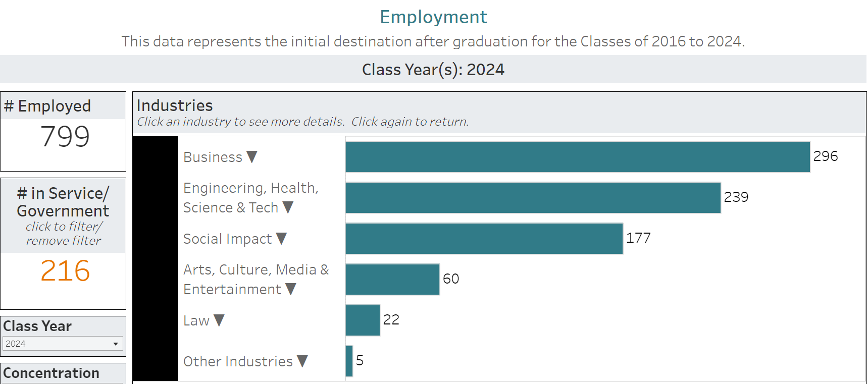Click the Employed total of 799

pos(65,137)
